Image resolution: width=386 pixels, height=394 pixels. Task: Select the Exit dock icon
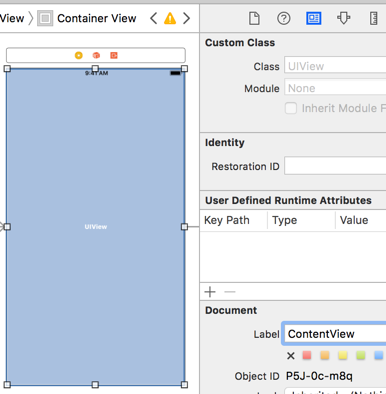114,55
